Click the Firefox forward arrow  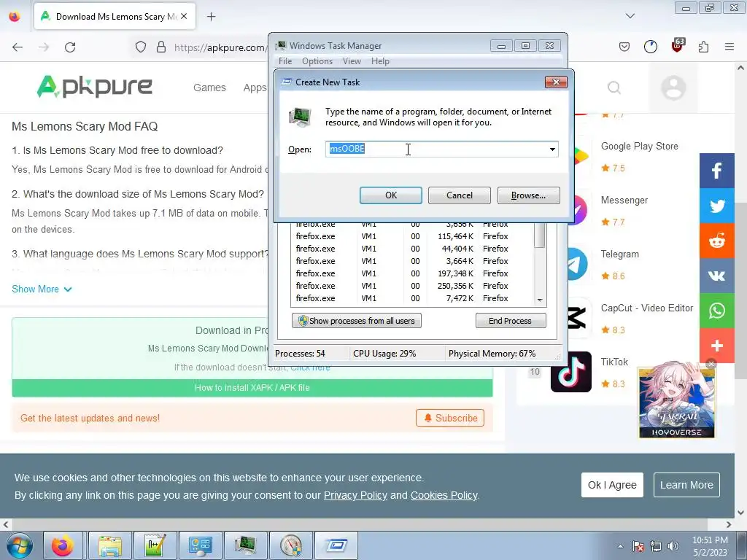[x=44, y=47]
